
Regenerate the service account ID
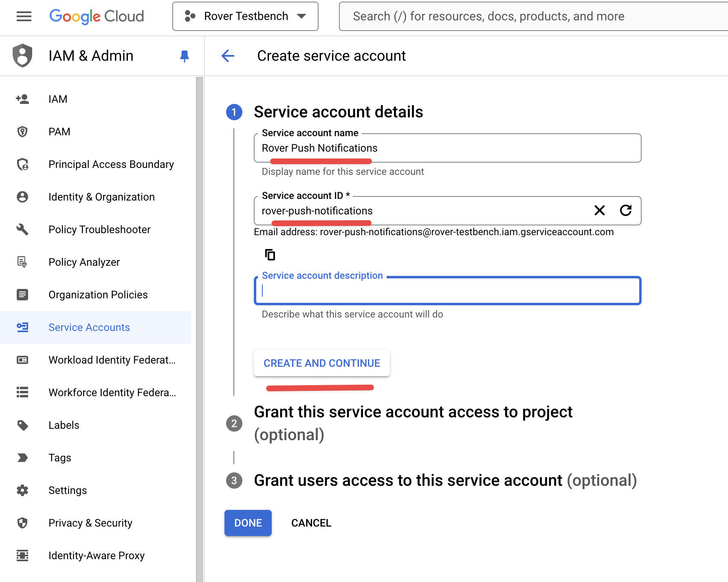626,210
